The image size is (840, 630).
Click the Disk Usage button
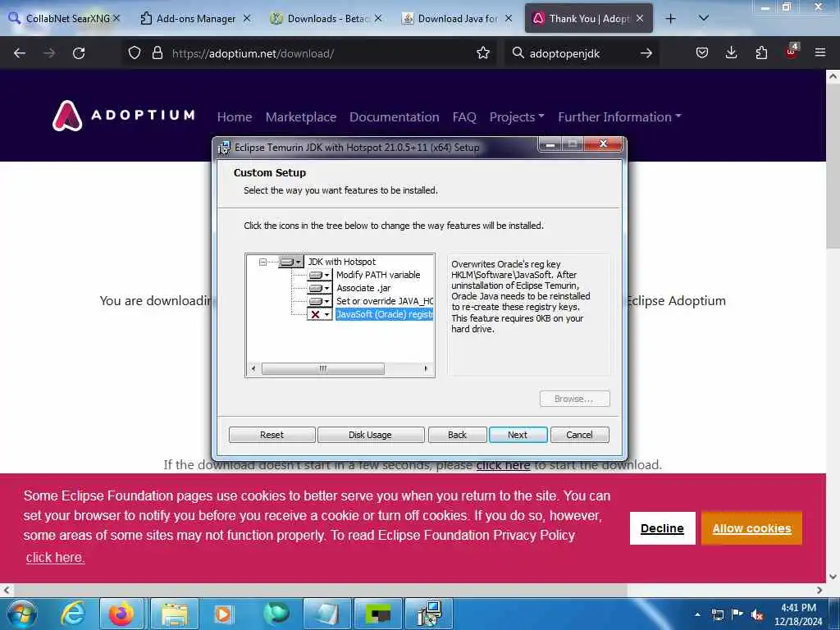pyautogui.click(x=370, y=435)
